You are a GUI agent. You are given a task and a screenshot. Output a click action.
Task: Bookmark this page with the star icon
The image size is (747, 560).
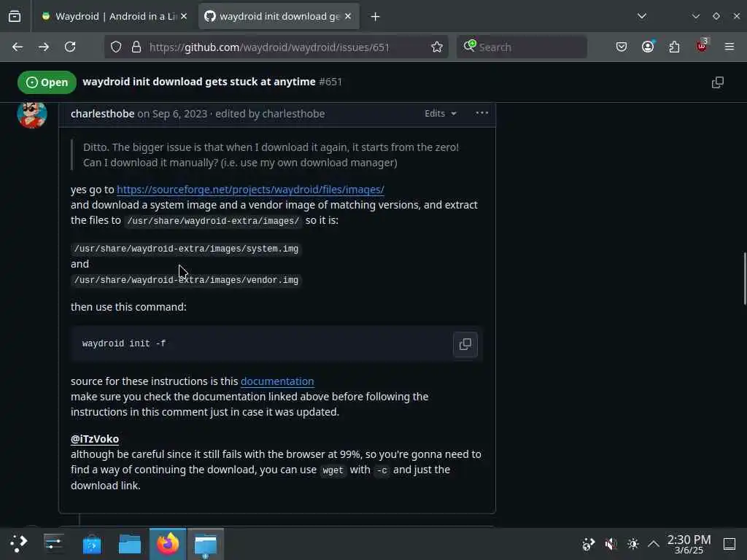437,47
